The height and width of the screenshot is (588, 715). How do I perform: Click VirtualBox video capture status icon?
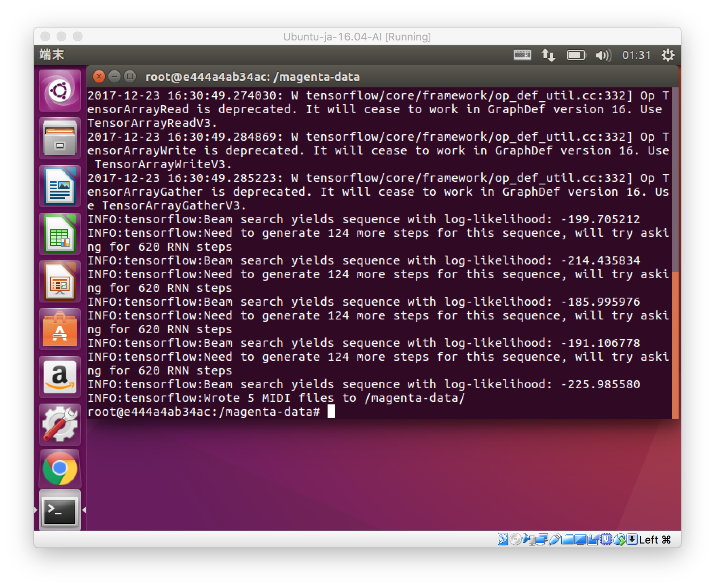[x=593, y=539]
